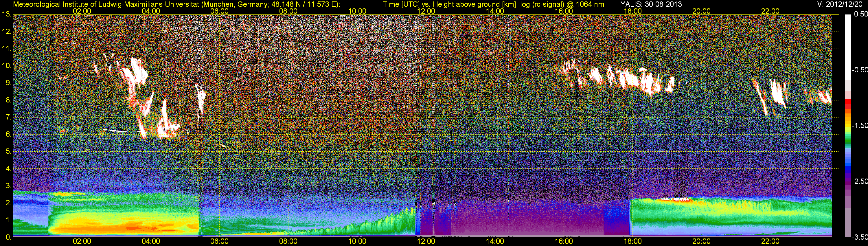Click the height axis label 13
This screenshot has height=246, width=868.
(6, 14)
